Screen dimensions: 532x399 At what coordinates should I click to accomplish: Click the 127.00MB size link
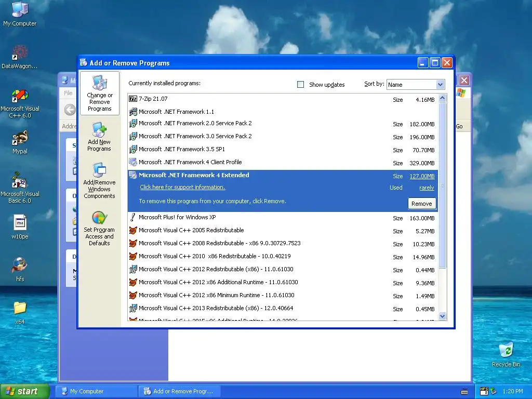(x=422, y=176)
